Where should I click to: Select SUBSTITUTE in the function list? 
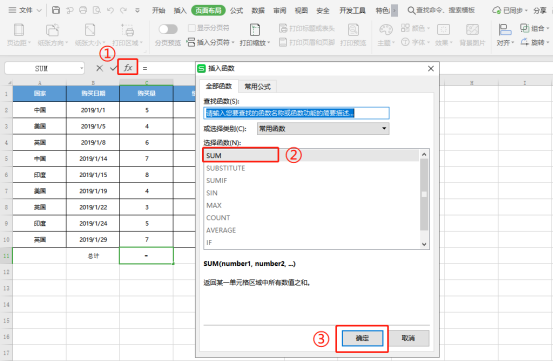point(311,168)
